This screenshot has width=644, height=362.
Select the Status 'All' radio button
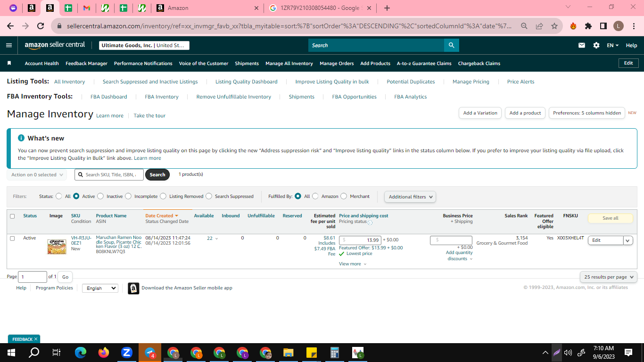point(59,196)
